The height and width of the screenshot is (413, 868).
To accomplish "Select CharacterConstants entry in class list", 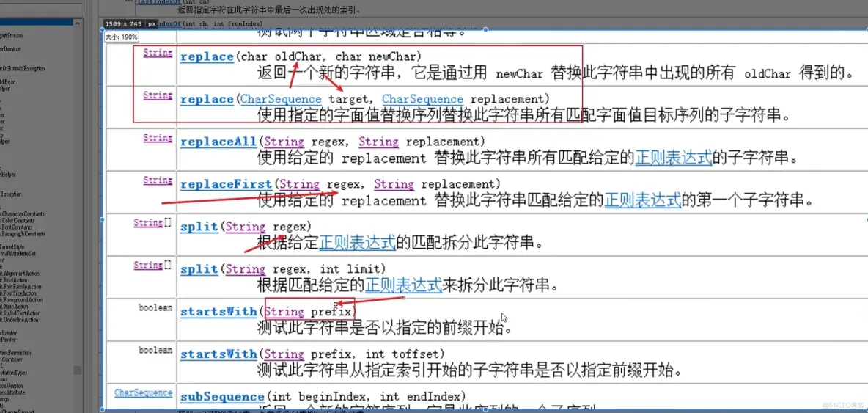I will (23, 214).
